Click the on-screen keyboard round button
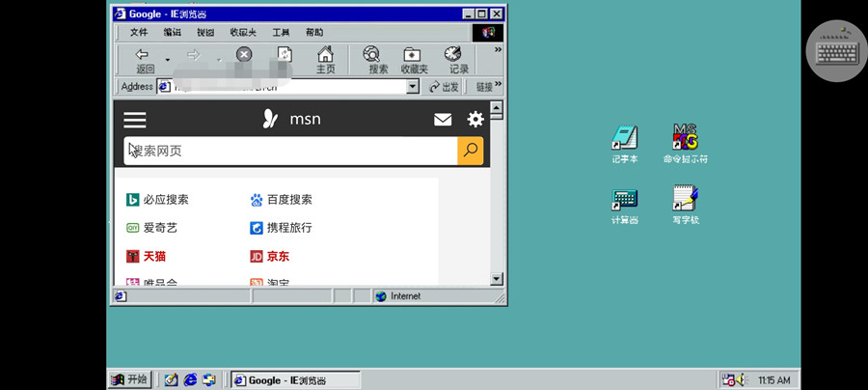This screenshot has height=390, width=868. [x=837, y=51]
